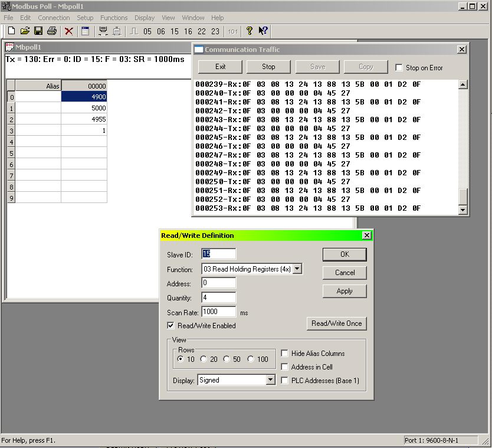This screenshot has width=492, height=448.
Task: Open the Display menu
Action: pyautogui.click(x=145, y=18)
